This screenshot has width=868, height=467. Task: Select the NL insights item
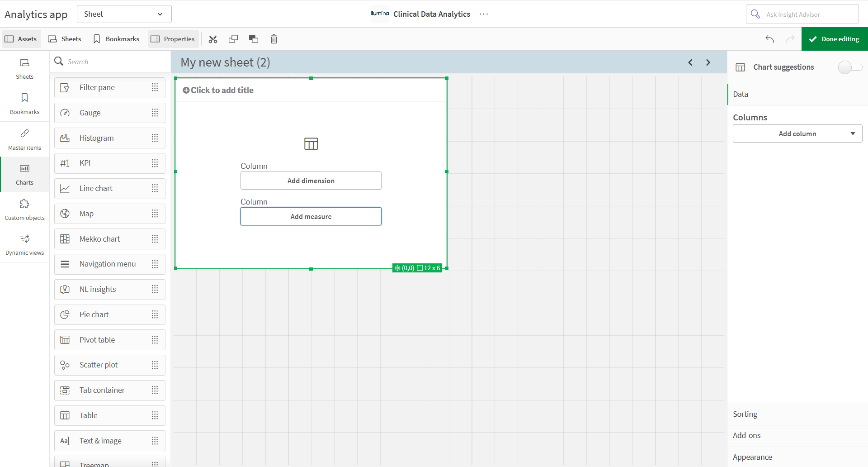tap(110, 289)
